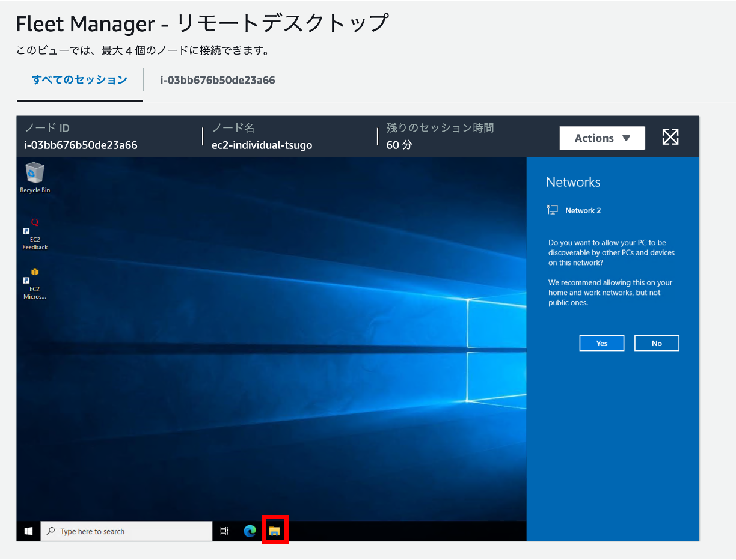The image size is (736, 560).
Task: Open the Recycle Bin desktop icon
Action: (35, 178)
